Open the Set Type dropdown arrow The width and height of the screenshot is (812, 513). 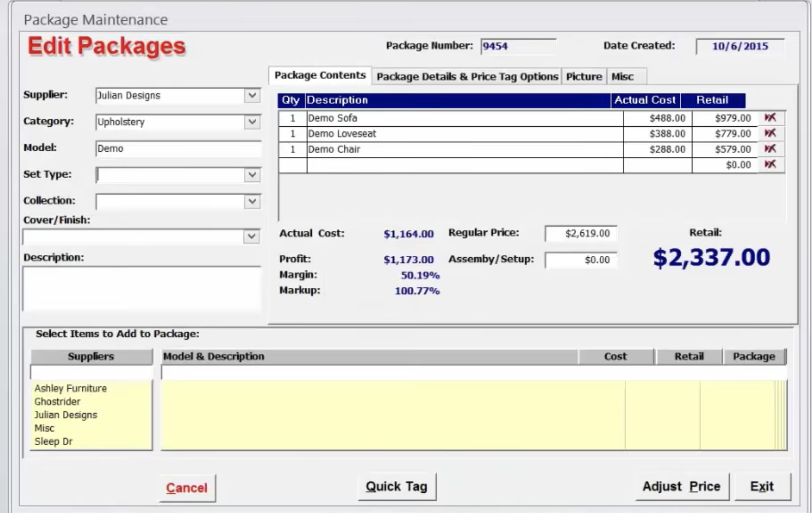[252, 175]
